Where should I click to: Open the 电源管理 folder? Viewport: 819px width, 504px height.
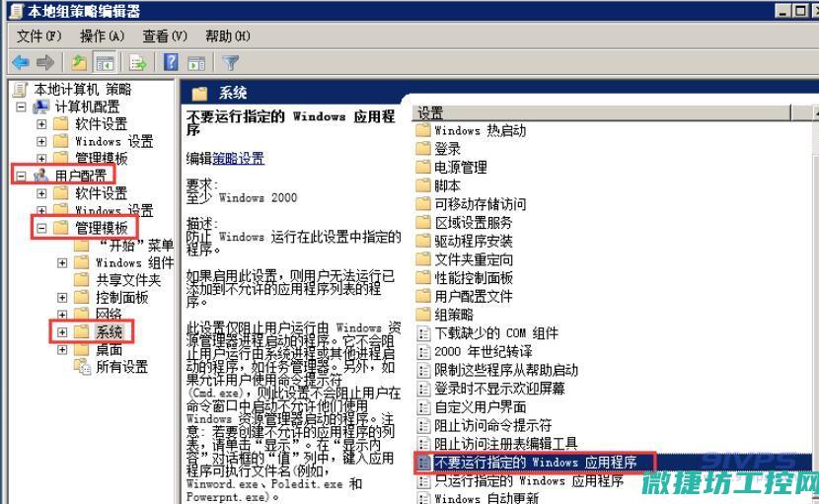pyautogui.click(x=461, y=167)
